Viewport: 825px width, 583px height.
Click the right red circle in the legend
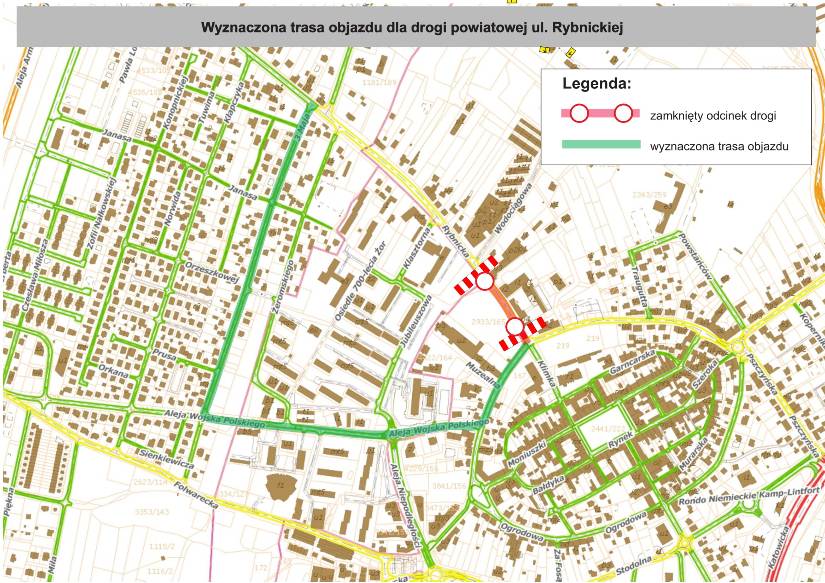[x=623, y=112]
